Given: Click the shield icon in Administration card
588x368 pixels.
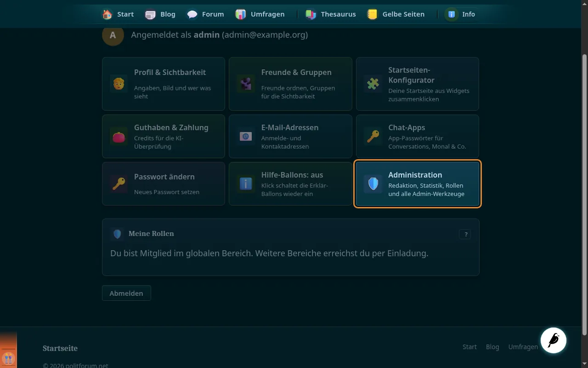Looking at the screenshot, I should pyautogui.click(x=373, y=184).
